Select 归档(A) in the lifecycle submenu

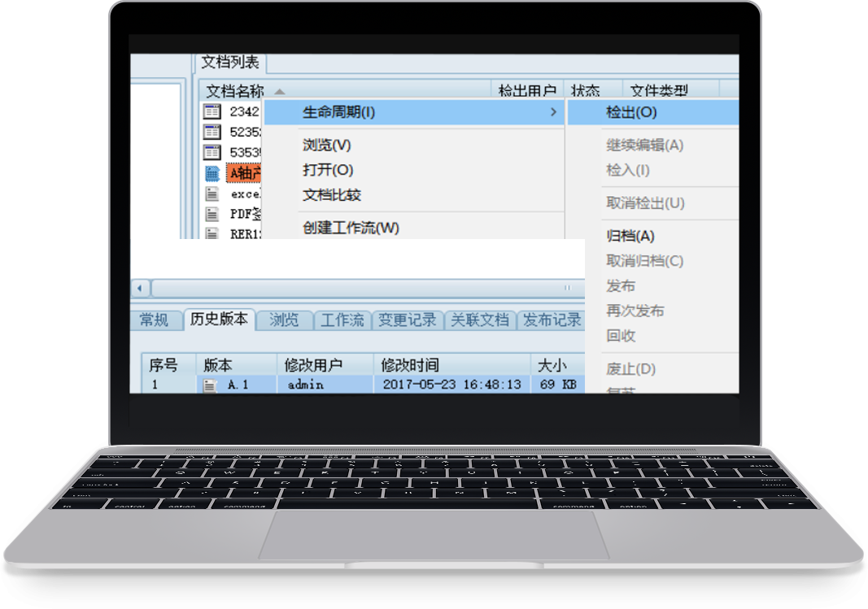click(630, 236)
